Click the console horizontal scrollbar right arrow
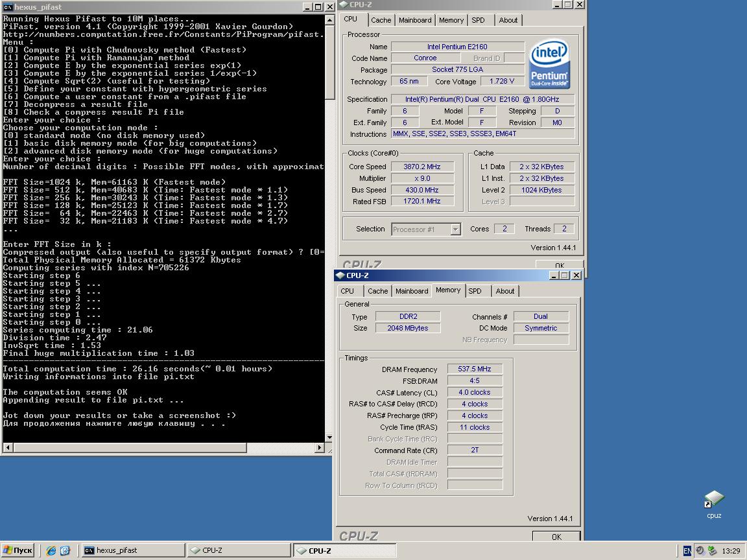The width and height of the screenshot is (747, 560). (x=320, y=447)
